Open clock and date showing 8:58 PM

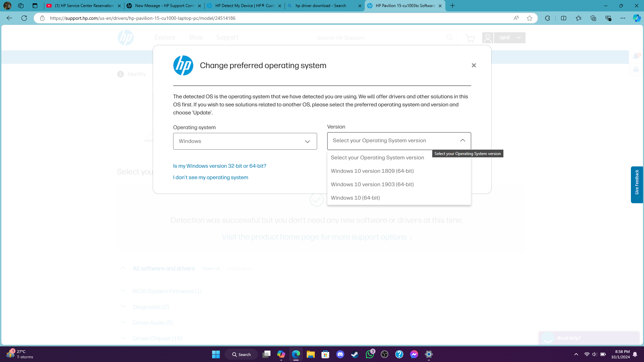point(621,354)
